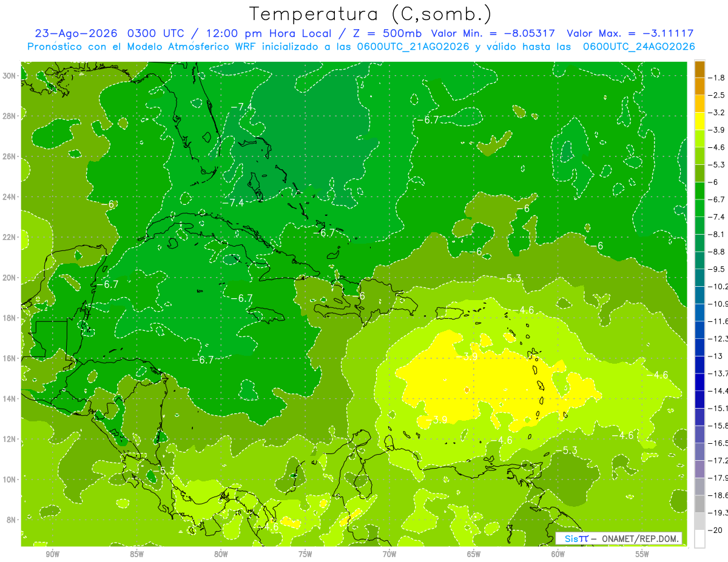The height and width of the screenshot is (562, 728).
Task: Click the "-3.9" label on the color scale
Action: click(x=716, y=130)
